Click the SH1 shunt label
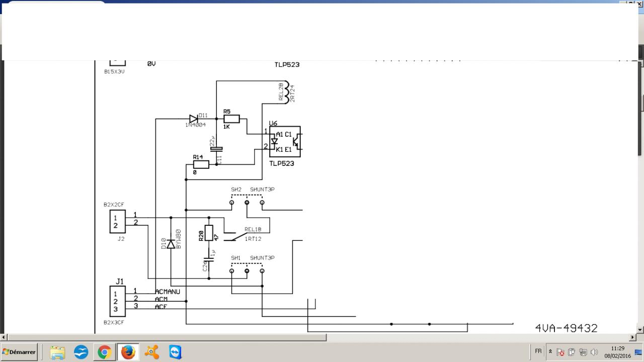 236,258
